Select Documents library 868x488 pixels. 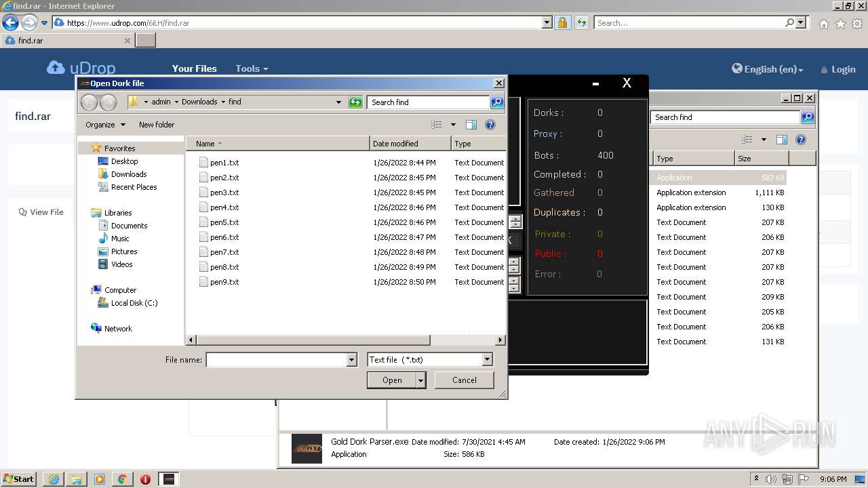123,226
